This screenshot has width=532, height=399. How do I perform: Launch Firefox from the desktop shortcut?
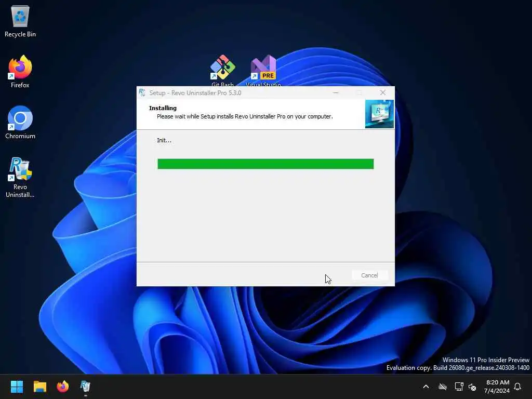click(x=20, y=72)
